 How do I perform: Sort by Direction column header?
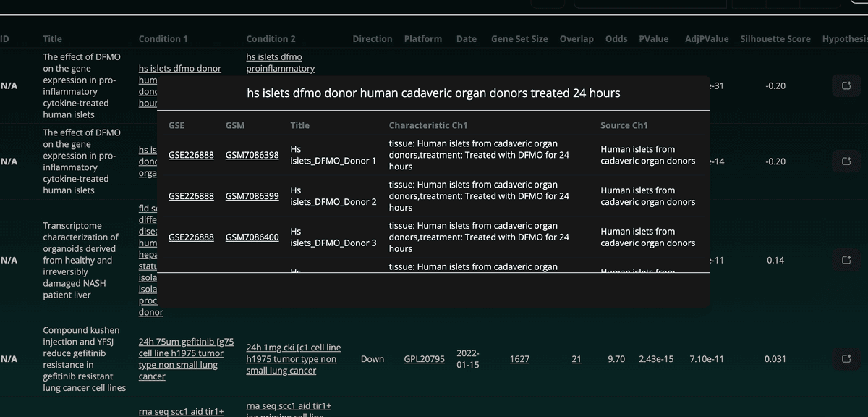click(x=373, y=39)
